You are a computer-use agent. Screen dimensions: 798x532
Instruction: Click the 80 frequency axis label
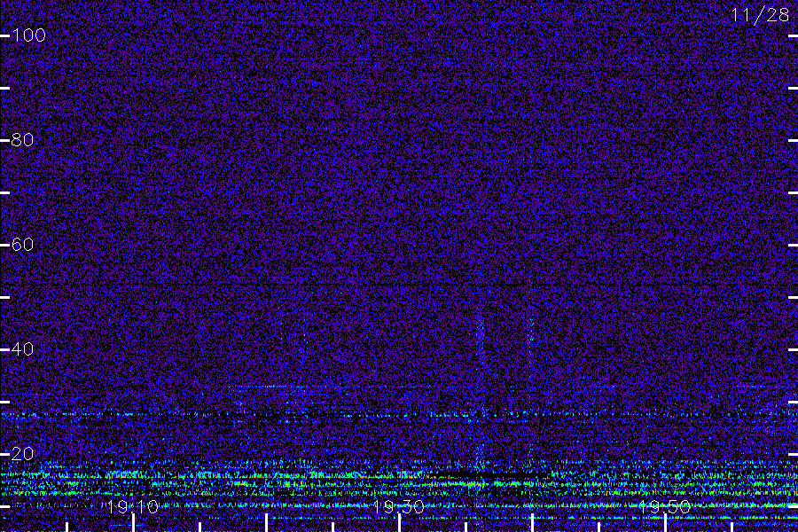point(22,140)
